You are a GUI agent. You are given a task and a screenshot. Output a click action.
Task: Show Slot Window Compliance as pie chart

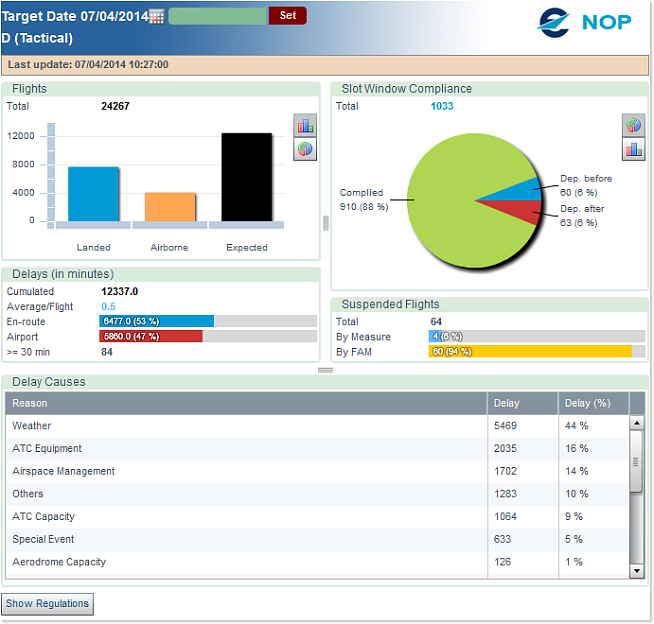point(633,125)
